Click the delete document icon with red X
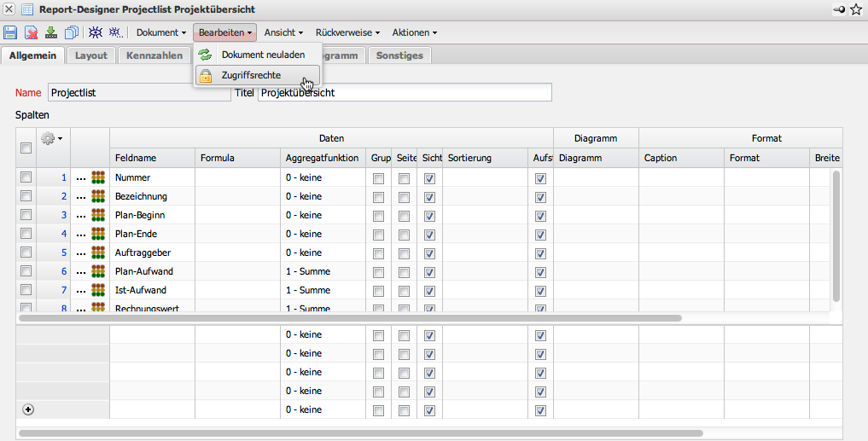868x441 pixels. (31, 32)
